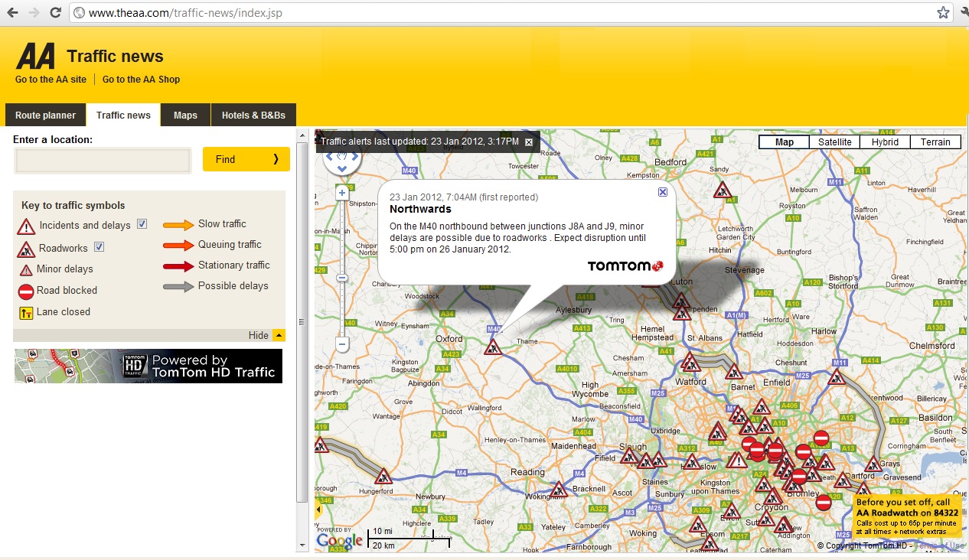
Task: Uncheck the Incidents and delays checkbox
Action: (141, 223)
